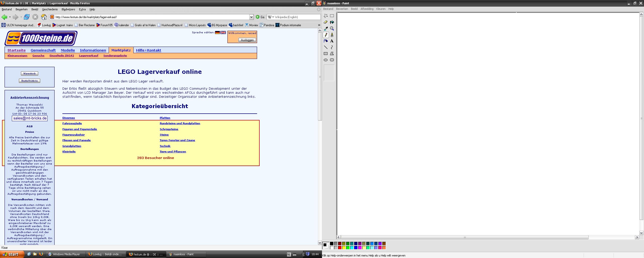Image resolution: width=644 pixels, height=258 pixels.
Task: Open the Marktplatz tab on 1000steine
Action: pos(121,50)
